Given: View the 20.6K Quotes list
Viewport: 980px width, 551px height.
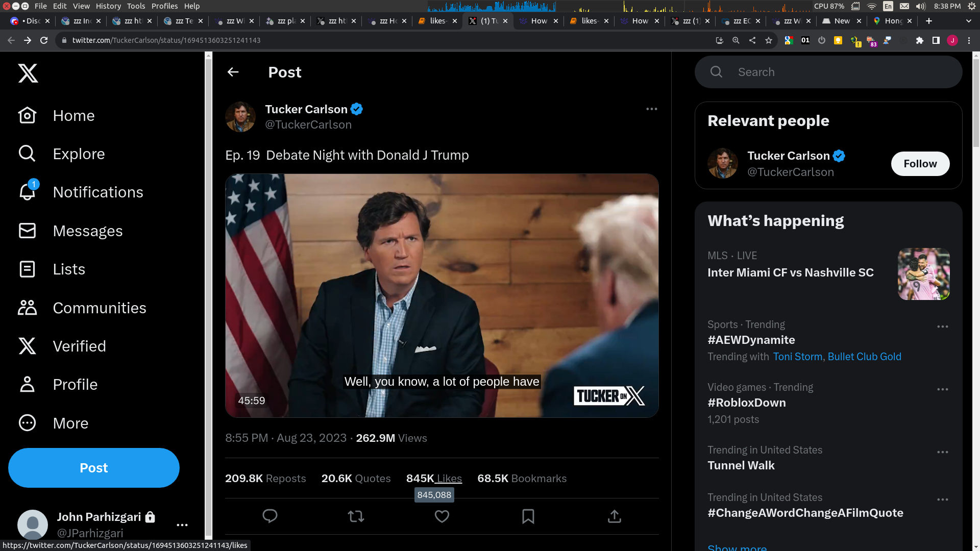Looking at the screenshot, I should point(356,479).
